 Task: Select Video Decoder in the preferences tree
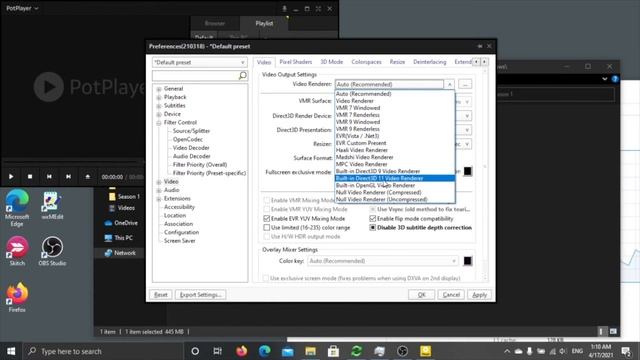coord(191,148)
